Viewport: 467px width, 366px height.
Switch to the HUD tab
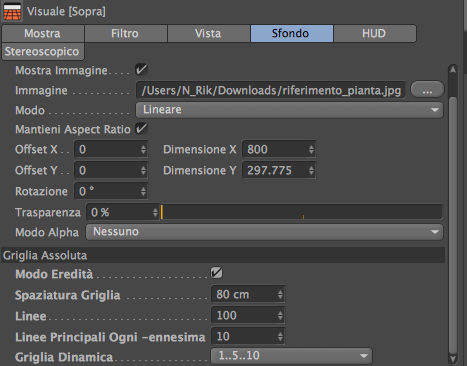[375, 33]
